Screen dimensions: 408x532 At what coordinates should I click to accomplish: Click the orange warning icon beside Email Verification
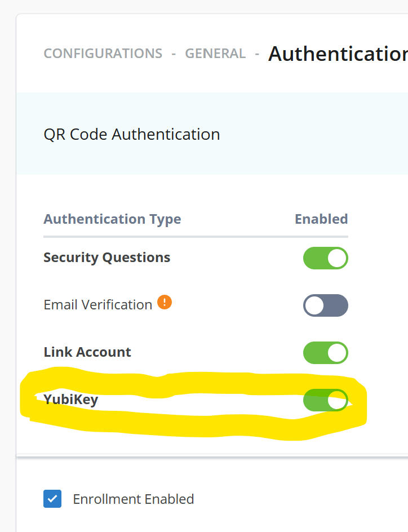point(165,303)
